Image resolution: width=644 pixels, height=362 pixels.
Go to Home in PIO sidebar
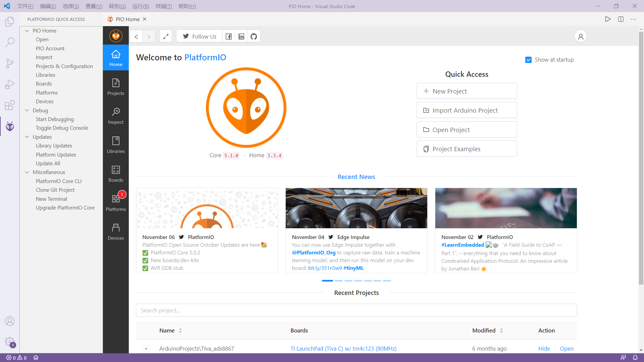point(116,58)
